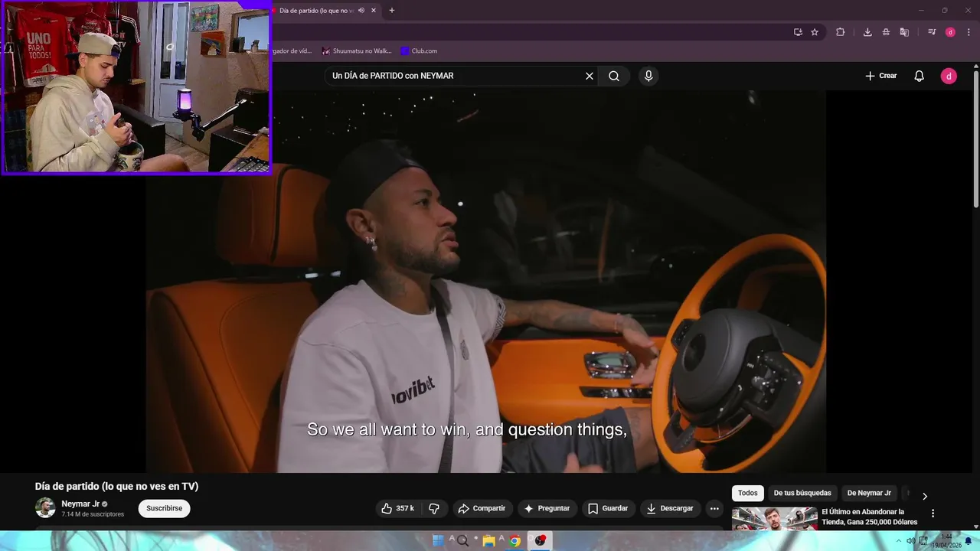980x551 pixels.
Task: Open YouTube notifications bell
Action: tap(920, 76)
